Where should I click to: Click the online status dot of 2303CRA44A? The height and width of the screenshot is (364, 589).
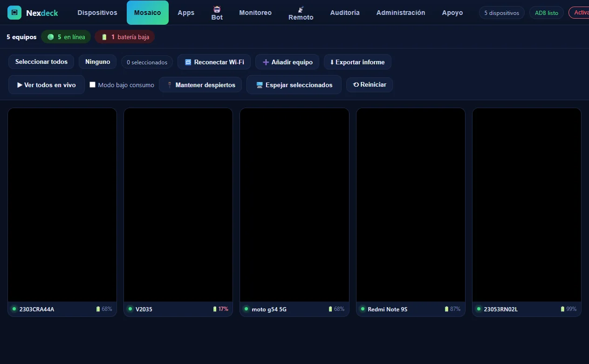tap(14, 309)
